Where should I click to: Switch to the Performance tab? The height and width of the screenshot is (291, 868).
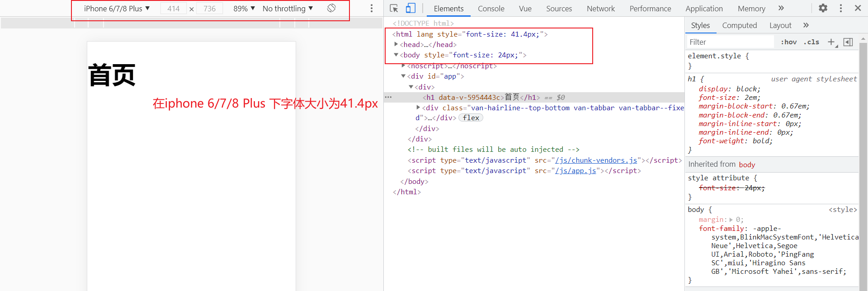[650, 9]
